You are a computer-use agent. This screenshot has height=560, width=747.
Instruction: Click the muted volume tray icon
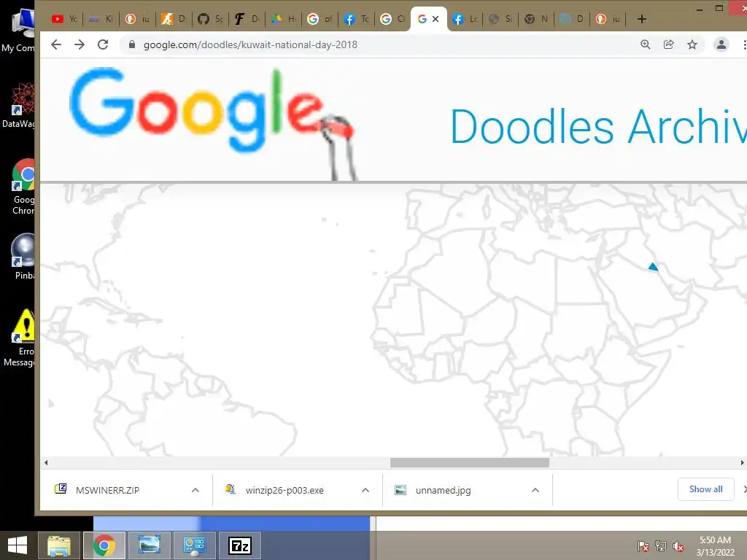pos(678,546)
